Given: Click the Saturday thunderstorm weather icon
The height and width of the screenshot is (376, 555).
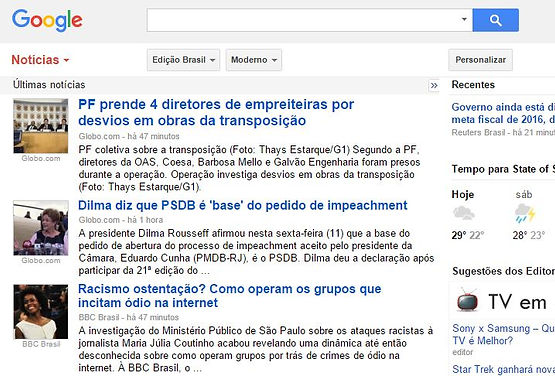Looking at the screenshot, I should pos(525,213).
